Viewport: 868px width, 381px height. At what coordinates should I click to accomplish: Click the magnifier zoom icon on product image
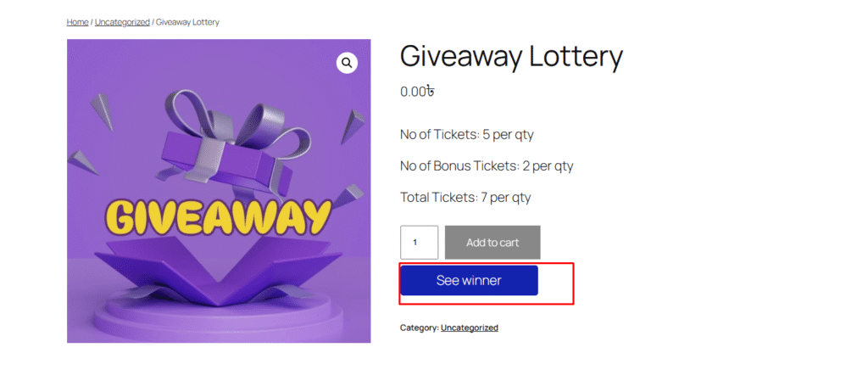point(347,63)
